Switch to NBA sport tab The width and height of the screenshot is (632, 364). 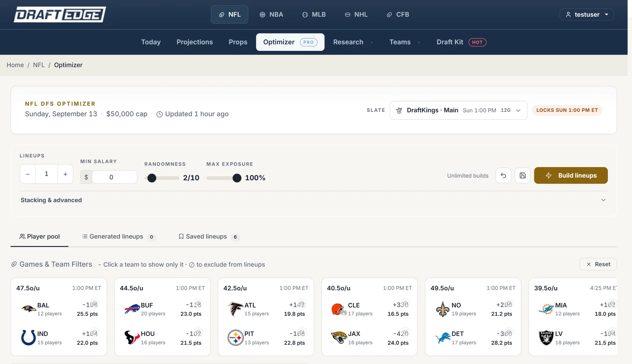pos(271,15)
